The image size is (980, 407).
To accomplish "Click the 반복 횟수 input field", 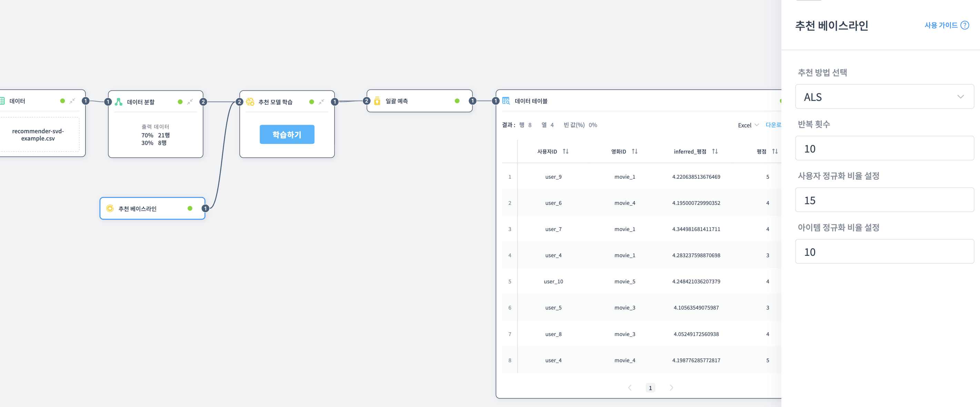I will (884, 148).
